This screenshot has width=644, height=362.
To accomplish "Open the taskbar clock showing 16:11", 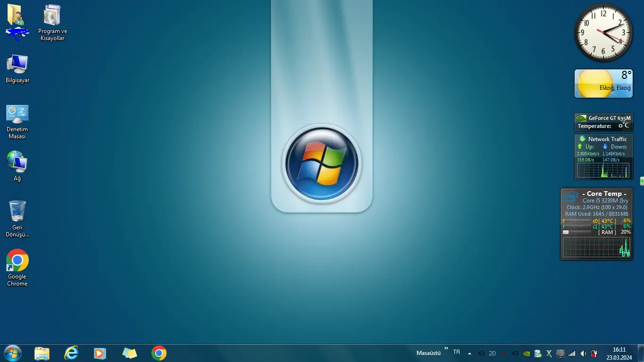I will point(619,353).
